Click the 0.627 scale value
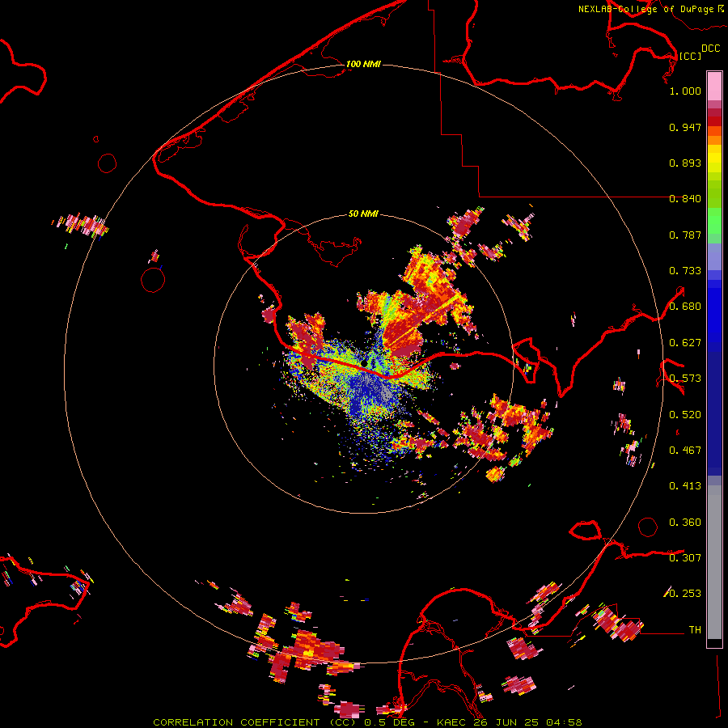This screenshot has width=728, height=728. coord(685,343)
